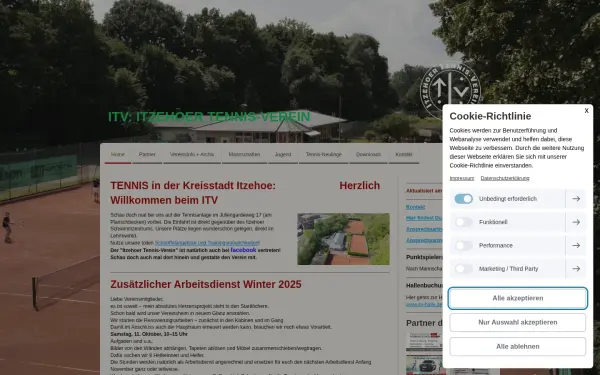Expand Marketing / Third Party details arrow

[x=576, y=269]
